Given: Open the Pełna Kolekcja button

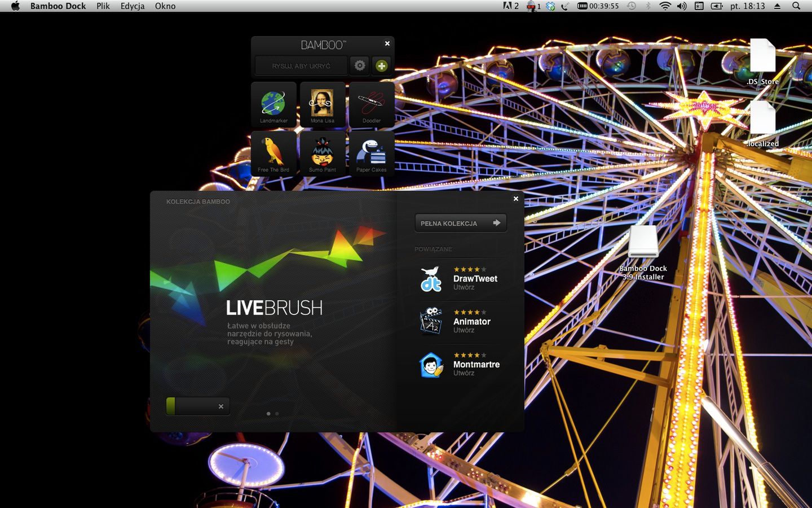Looking at the screenshot, I should (461, 223).
